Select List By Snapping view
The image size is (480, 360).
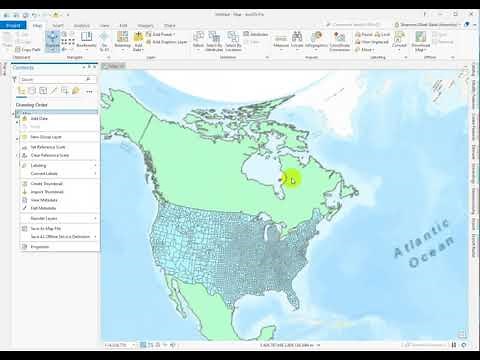pos(65,91)
